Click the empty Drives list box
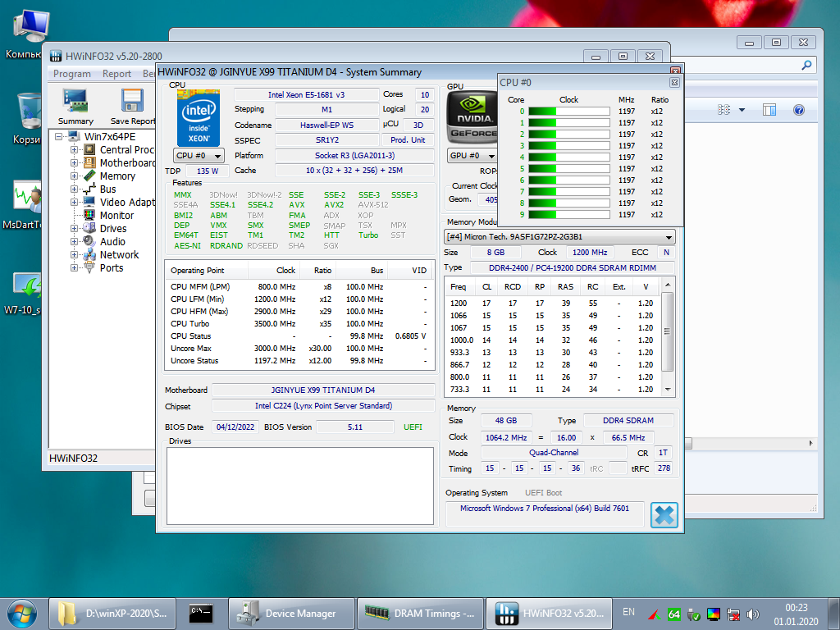This screenshot has width=840, height=630. [300, 486]
